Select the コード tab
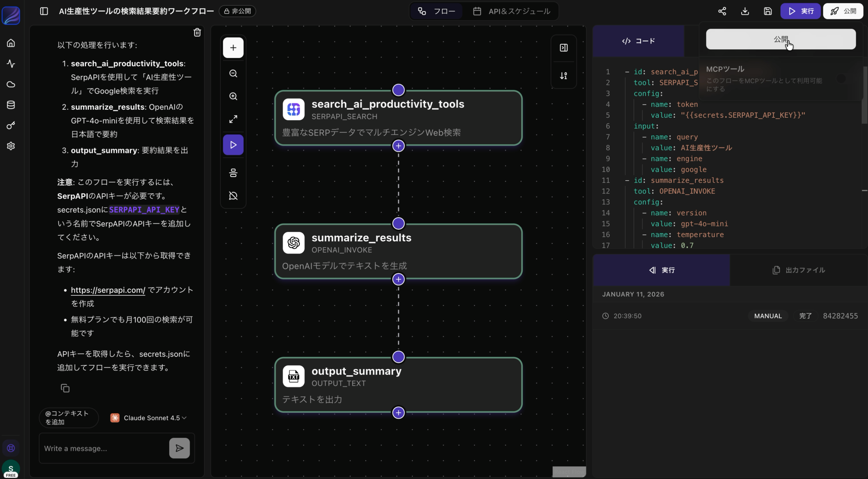This screenshot has width=868, height=479. (x=638, y=41)
